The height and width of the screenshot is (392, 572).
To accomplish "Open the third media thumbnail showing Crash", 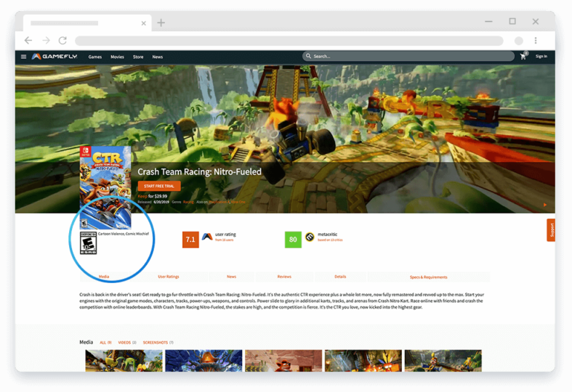I will pyautogui.click(x=283, y=361).
